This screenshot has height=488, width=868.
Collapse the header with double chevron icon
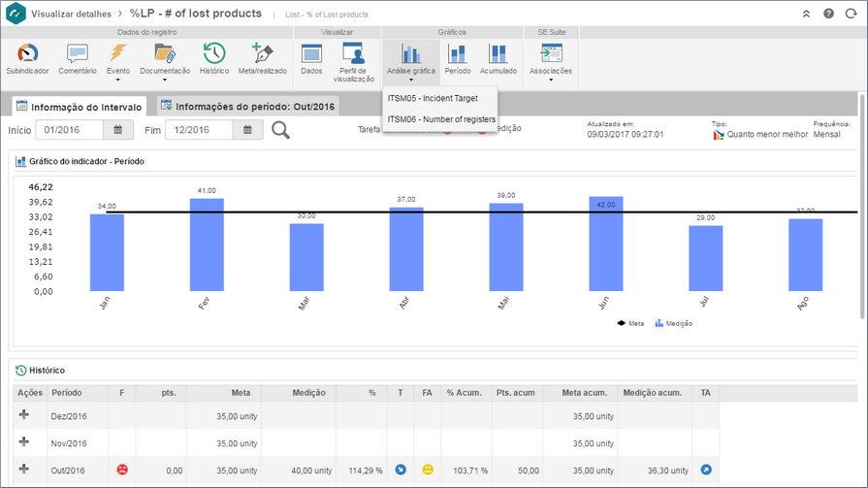pyautogui.click(x=806, y=14)
